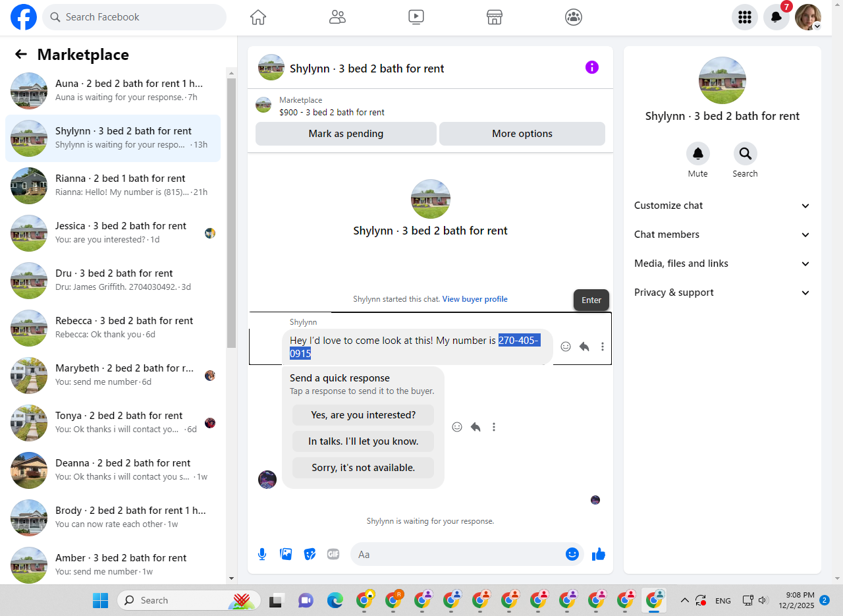Open Rebecca 3 bed 2 bath conversation
Viewport: 843px width, 616px height.
coord(113,328)
